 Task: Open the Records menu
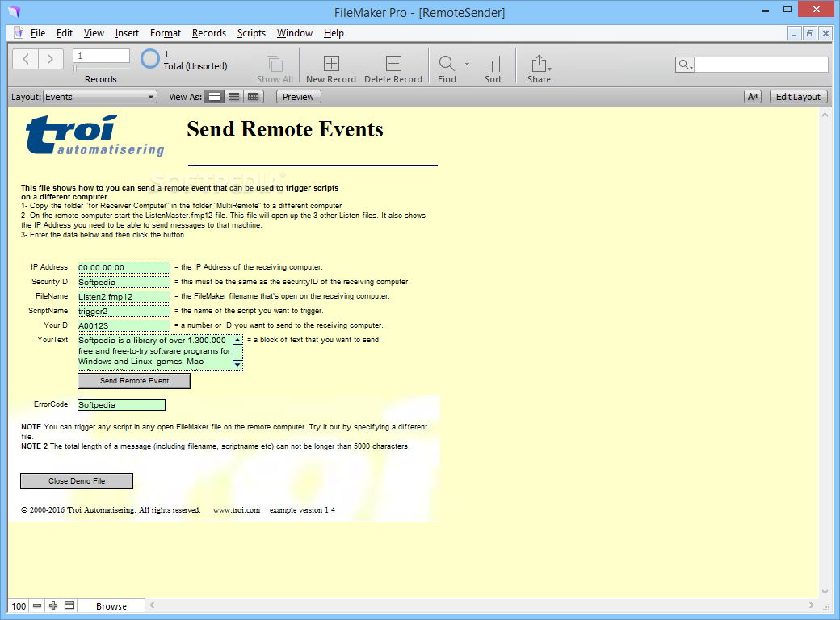209,33
